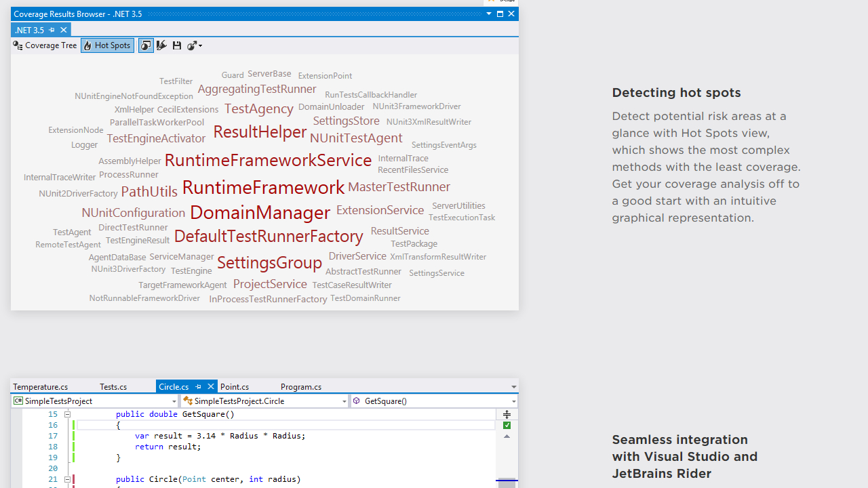Collapse the GetSquare method at line 15
868x488 pixels.
point(67,414)
